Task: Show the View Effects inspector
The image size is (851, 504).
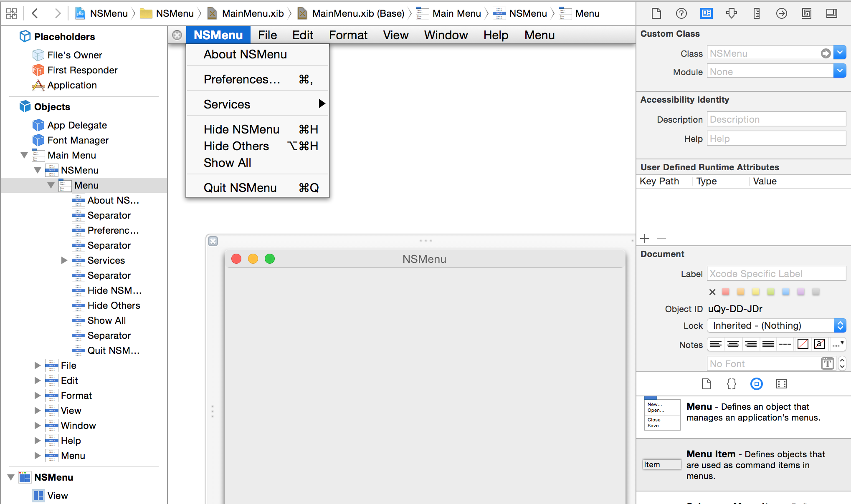Action: pyautogui.click(x=831, y=13)
